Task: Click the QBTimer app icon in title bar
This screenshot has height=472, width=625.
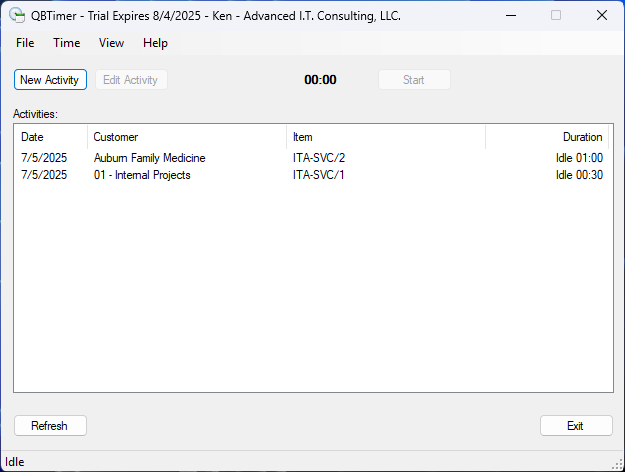Action: [17, 15]
